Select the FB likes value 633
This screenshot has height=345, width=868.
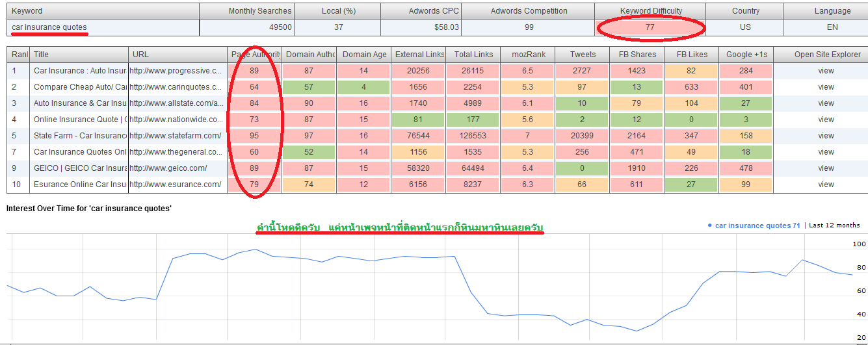click(x=692, y=87)
